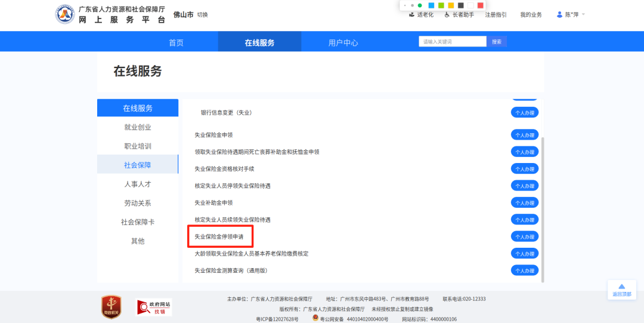Click 个人办理 for 失业保险金停领申请

click(x=525, y=237)
